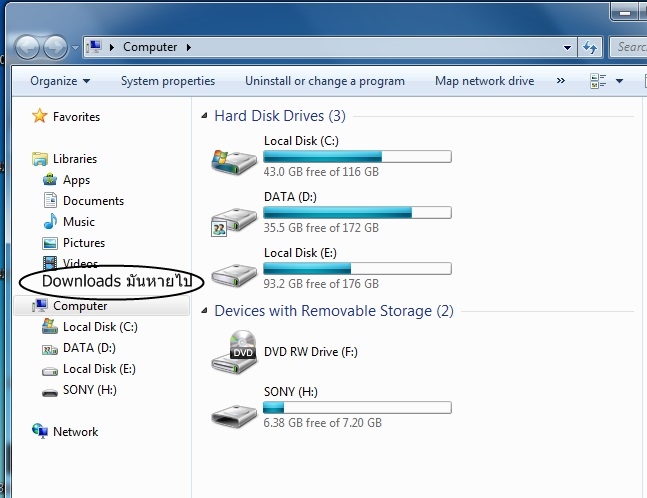Select Network in navigation pane
Image resolution: width=647 pixels, height=498 pixels.
click(75, 432)
